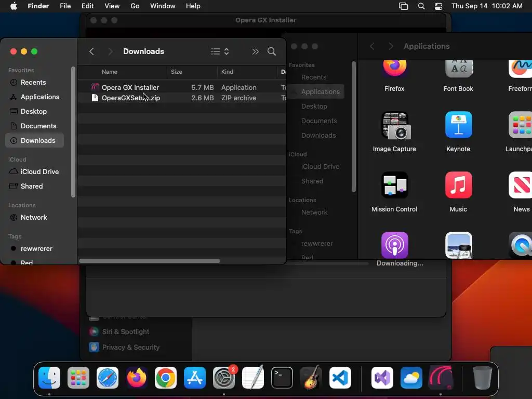The height and width of the screenshot is (399, 532).
Task: Select Applications in Downloads window sidebar
Action: pyautogui.click(x=35, y=97)
